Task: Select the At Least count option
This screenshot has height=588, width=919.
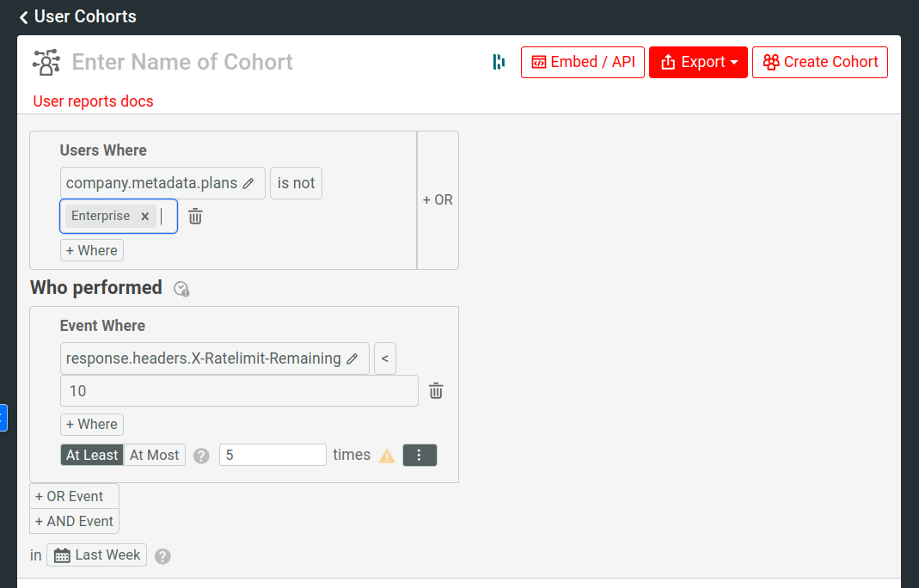Action: pyautogui.click(x=91, y=455)
